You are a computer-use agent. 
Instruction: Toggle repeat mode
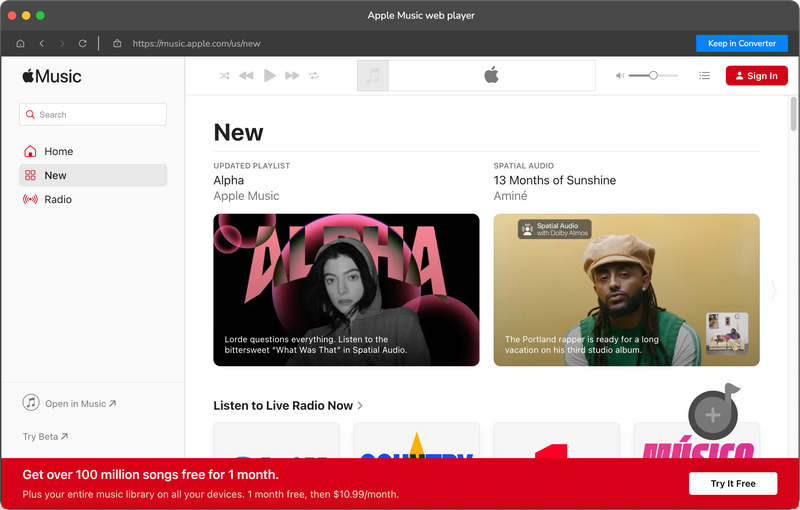tap(314, 75)
